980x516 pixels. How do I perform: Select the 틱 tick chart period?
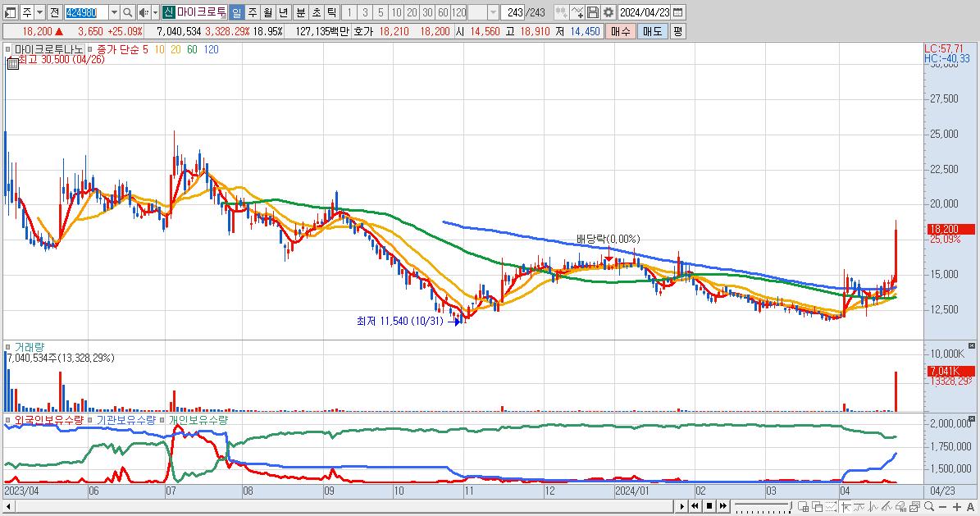[x=332, y=12]
